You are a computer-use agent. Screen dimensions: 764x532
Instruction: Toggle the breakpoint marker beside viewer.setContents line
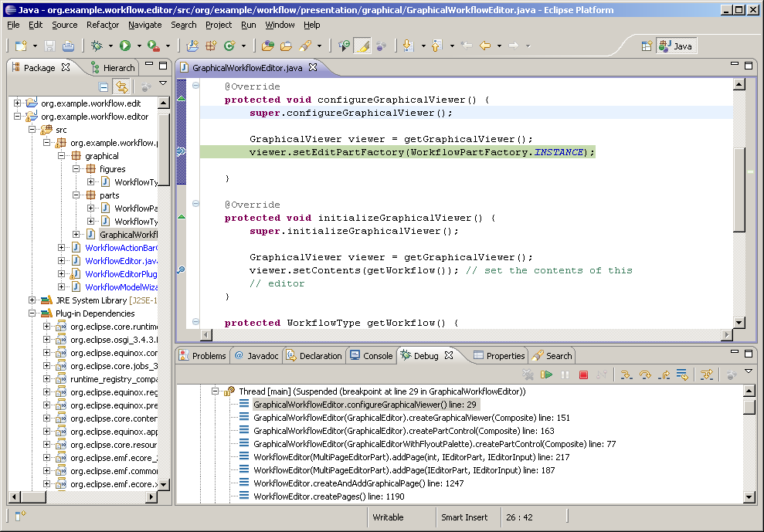pos(181,270)
